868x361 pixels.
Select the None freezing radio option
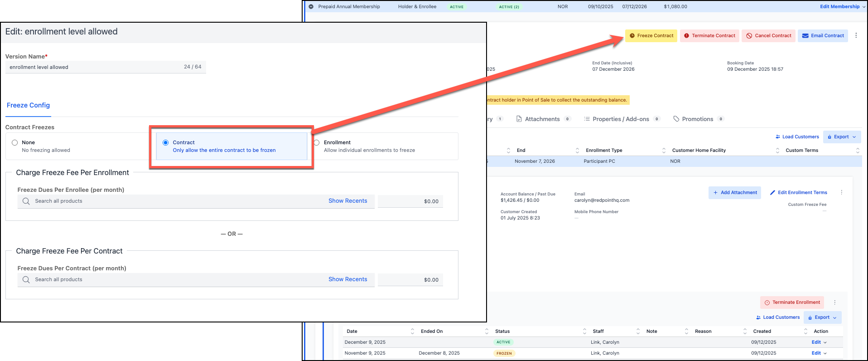15,142
